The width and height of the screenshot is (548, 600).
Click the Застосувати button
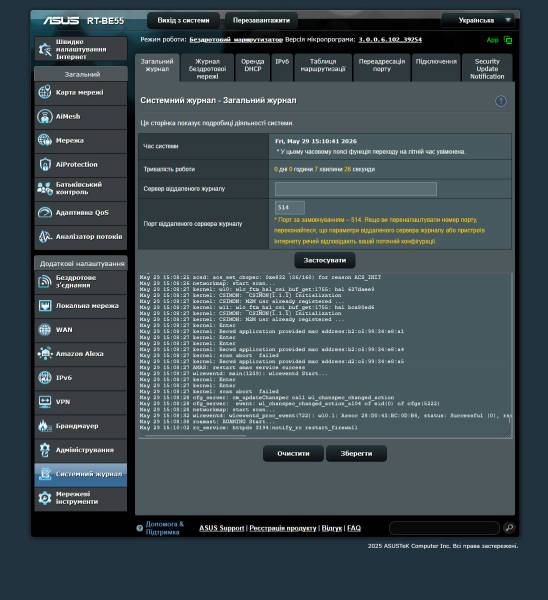tap(325, 260)
